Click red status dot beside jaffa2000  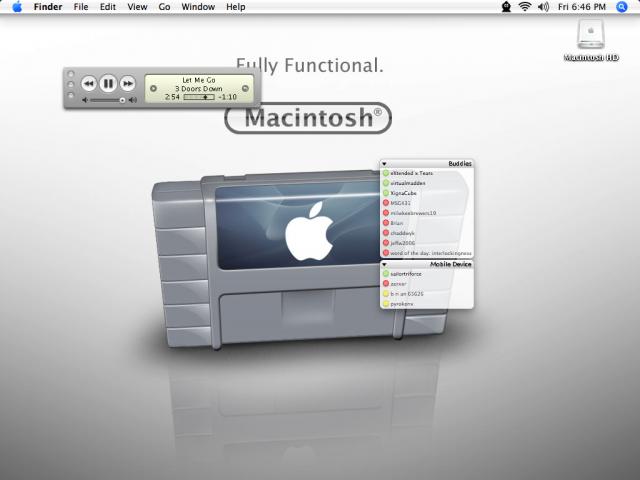click(x=386, y=243)
